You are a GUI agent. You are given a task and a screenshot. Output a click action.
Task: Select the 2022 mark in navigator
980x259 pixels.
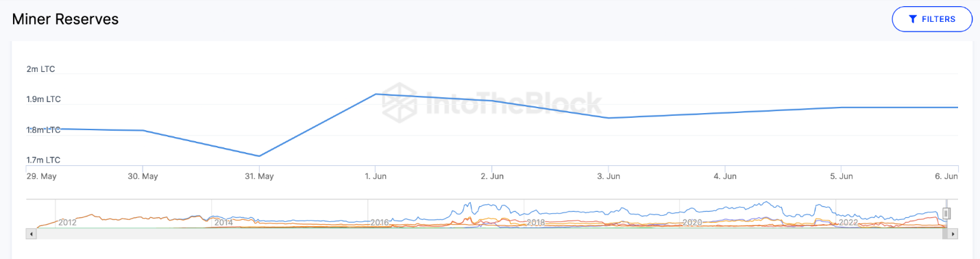coord(848,222)
